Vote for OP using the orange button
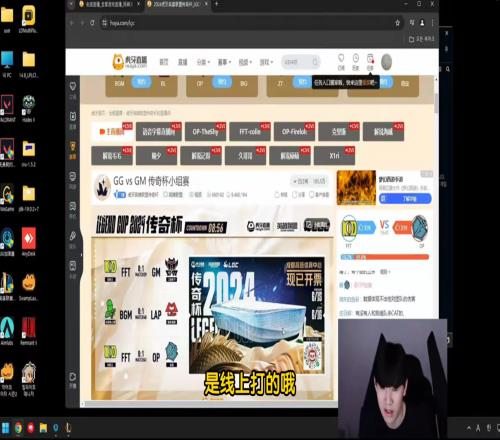The height and width of the screenshot is (440, 500). coord(402,228)
